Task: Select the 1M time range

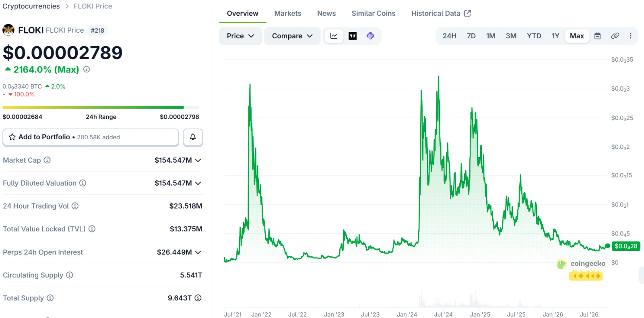Action: click(491, 36)
